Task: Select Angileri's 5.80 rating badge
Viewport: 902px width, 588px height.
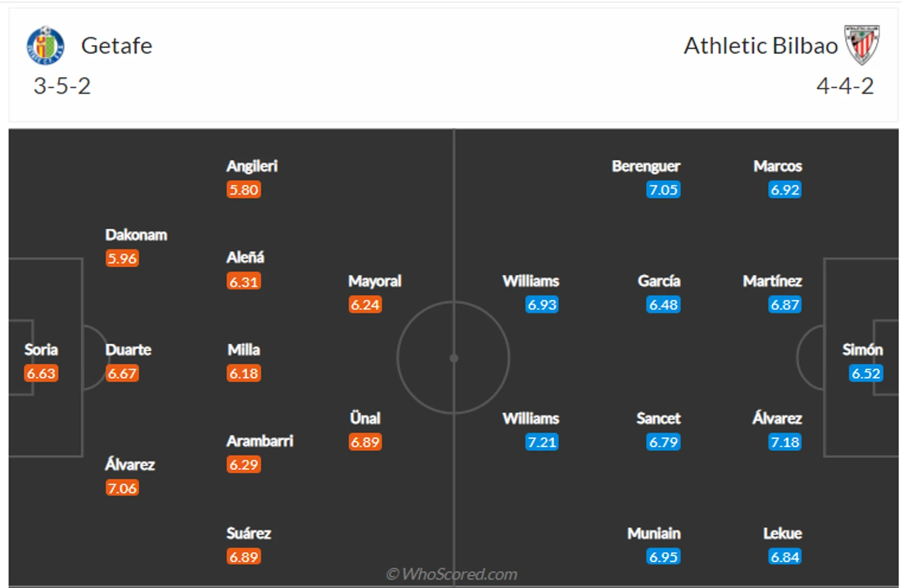Action: click(x=243, y=190)
